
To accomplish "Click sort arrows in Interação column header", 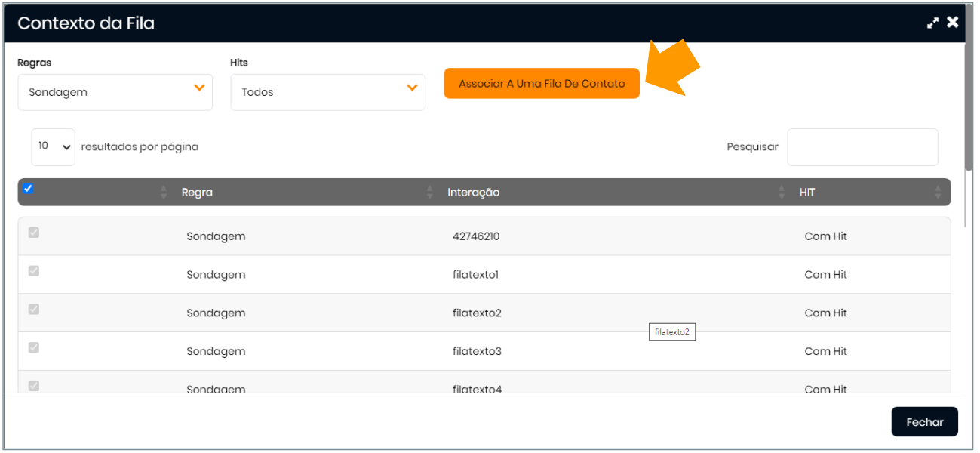I will (782, 193).
